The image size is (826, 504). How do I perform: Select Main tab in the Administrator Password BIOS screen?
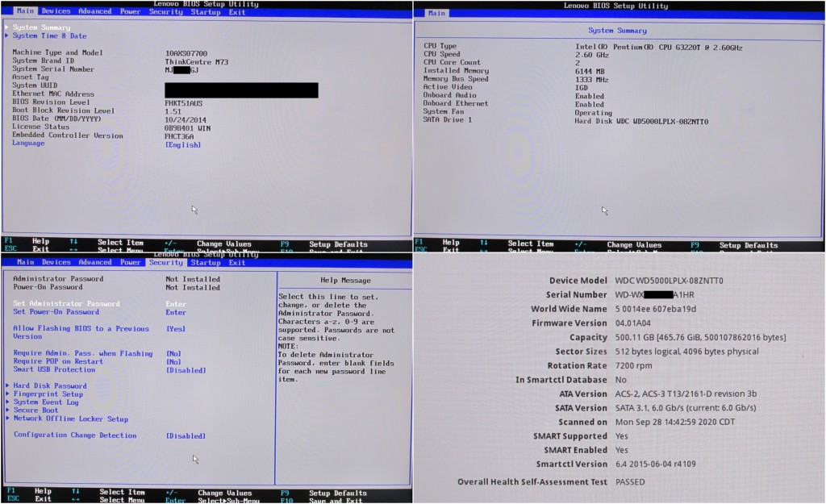point(25,262)
